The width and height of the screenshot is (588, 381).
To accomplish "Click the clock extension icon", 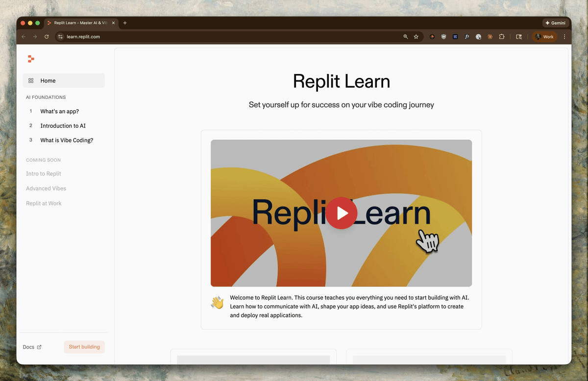I will point(479,37).
